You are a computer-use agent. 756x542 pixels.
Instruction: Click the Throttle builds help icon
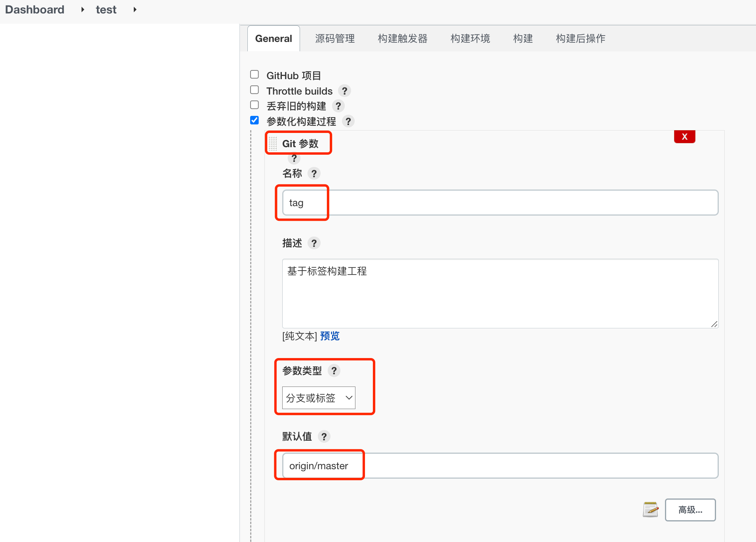(x=345, y=91)
